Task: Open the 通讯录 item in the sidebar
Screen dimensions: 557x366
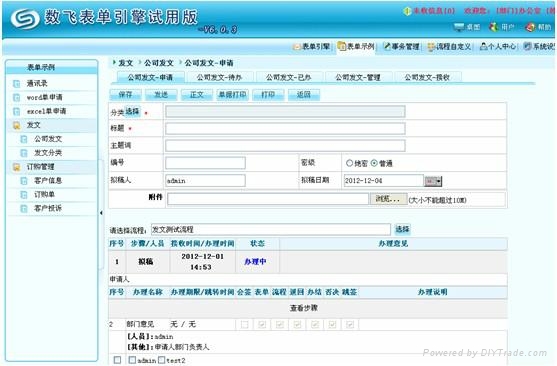Action: pyautogui.click(x=37, y=84)
